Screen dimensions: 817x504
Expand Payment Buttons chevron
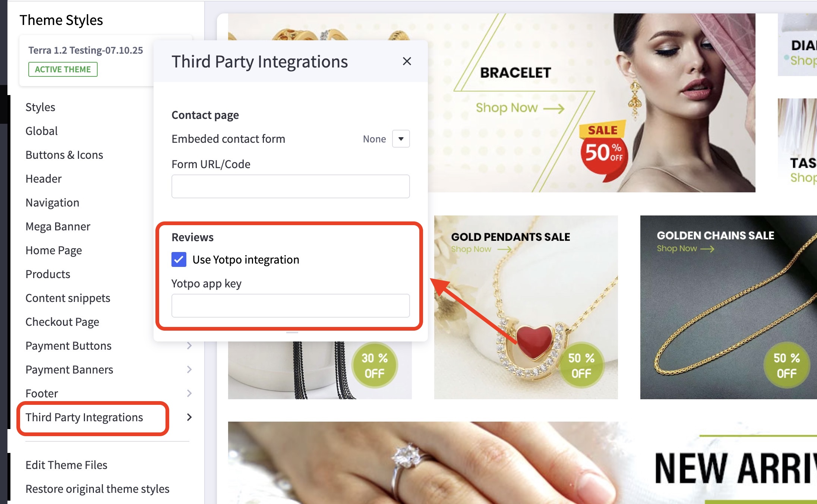[189, 346]
